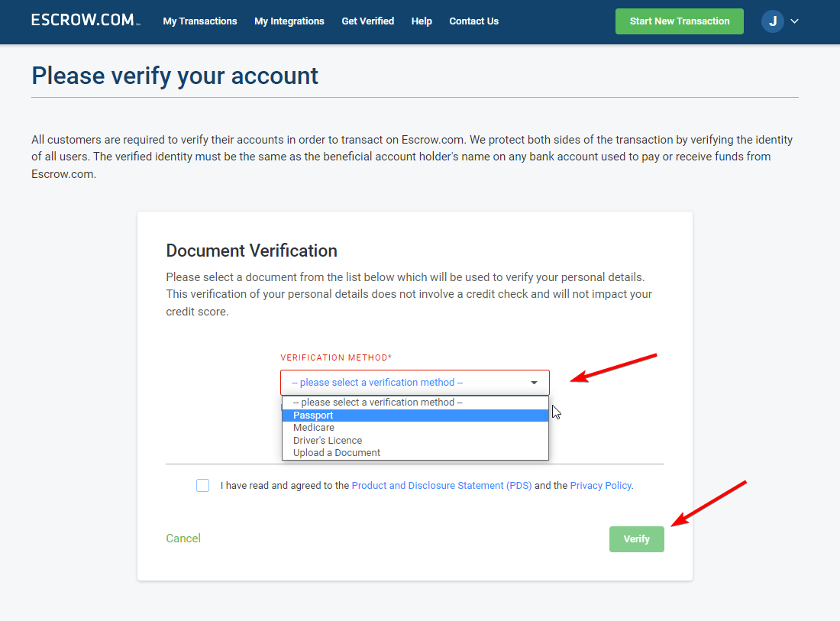Click the Escrow.com logo
Viewport: 840px width, 621px height.
(x=86, y=21)
